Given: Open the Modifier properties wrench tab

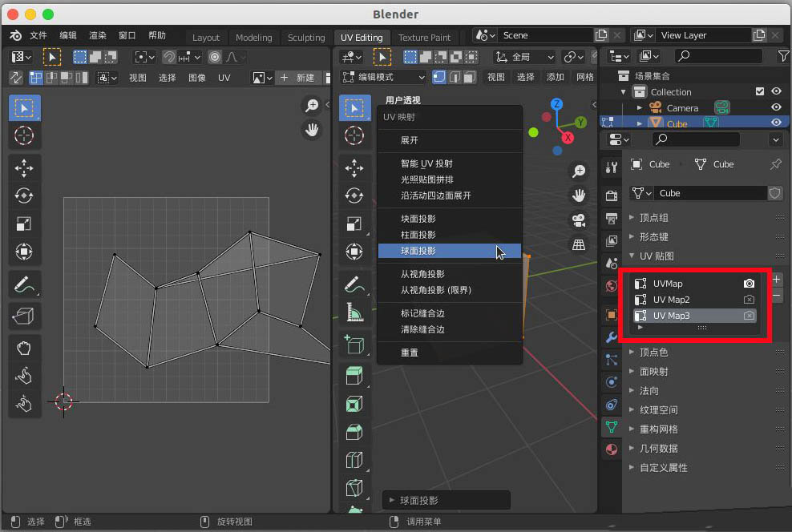Looking at the screenshot, I should tap(611, 337).
